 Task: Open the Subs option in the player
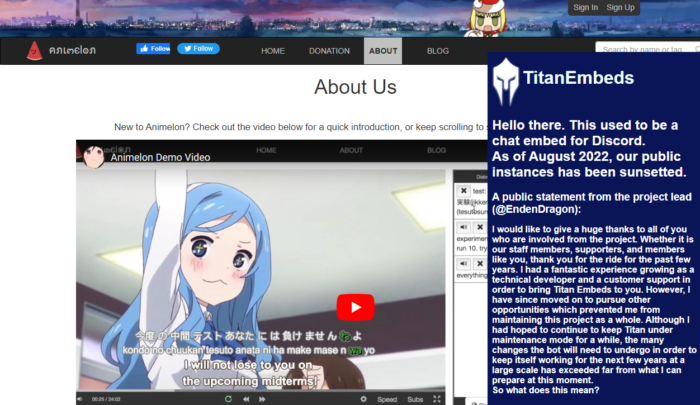415,400
